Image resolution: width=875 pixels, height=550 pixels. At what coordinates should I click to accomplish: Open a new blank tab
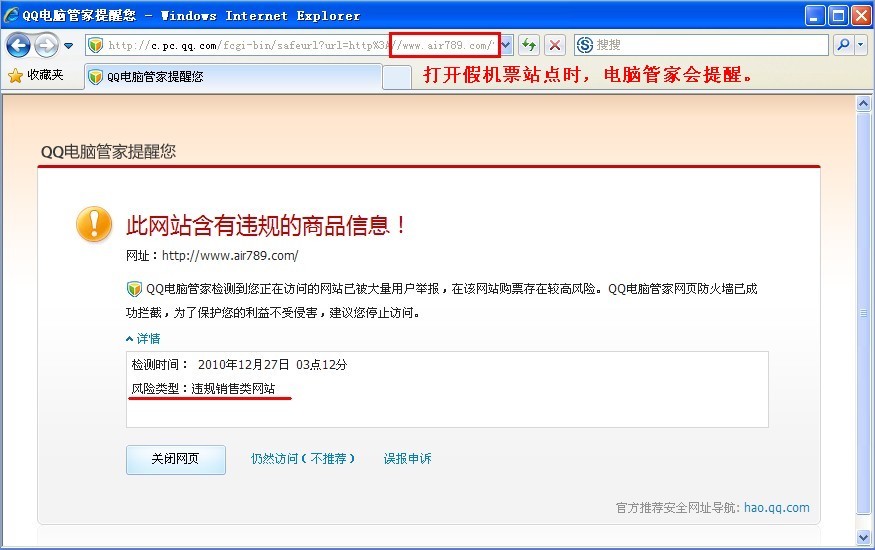click(x=397, y=77)
